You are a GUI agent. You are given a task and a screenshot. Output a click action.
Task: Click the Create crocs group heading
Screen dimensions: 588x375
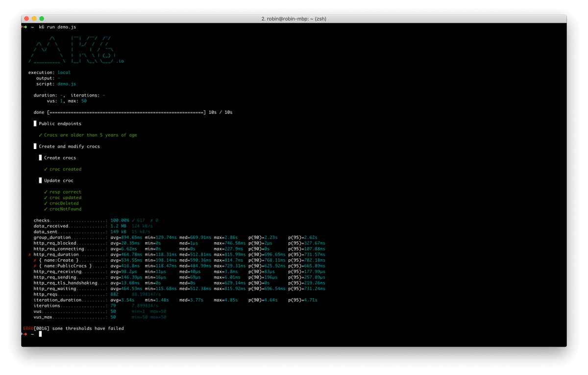[60, 158]
